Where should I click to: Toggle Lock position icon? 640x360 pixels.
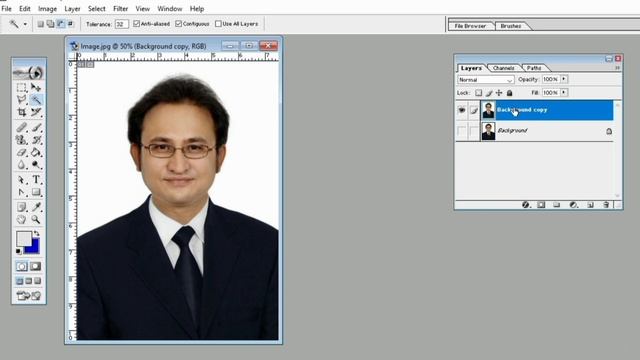coord(499,93)
